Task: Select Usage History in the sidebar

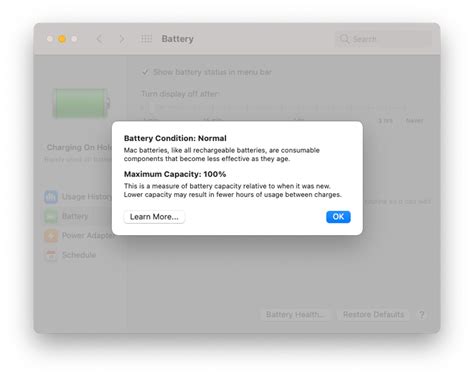Action: pos(78,197)
